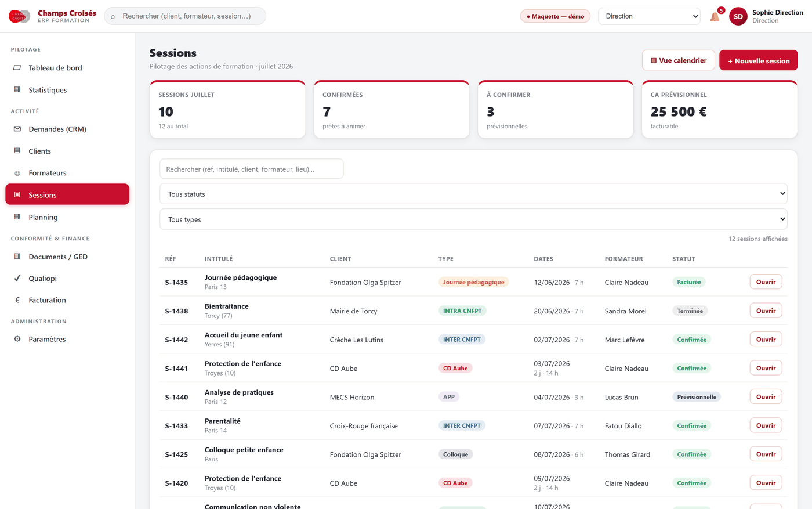This screenshot has width=812, height=509.
Task: Click the Qualiopi checkmark icon
Action: pos(17,279)
